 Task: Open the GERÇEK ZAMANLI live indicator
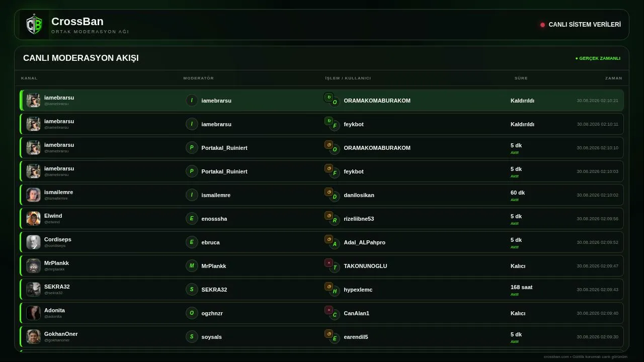coord(598,58)
